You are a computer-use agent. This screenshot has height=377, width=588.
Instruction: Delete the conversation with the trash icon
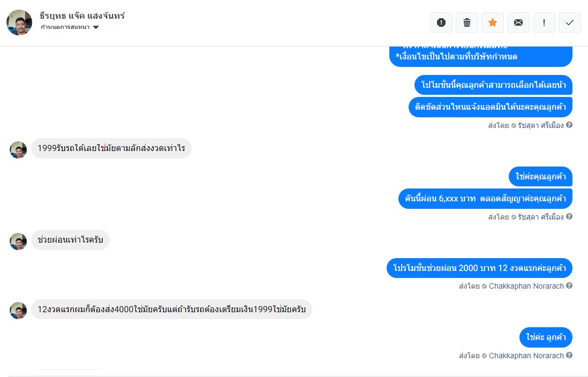[x=467, y=22]
